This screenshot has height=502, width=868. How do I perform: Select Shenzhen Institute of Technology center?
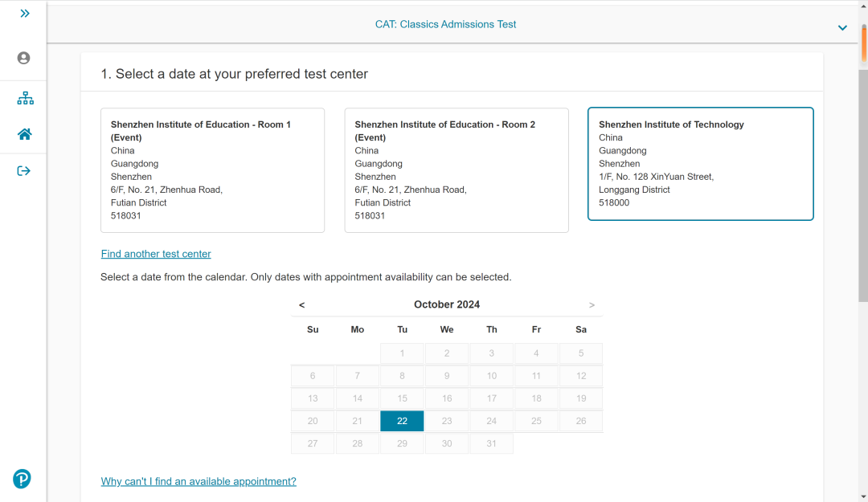700,164
